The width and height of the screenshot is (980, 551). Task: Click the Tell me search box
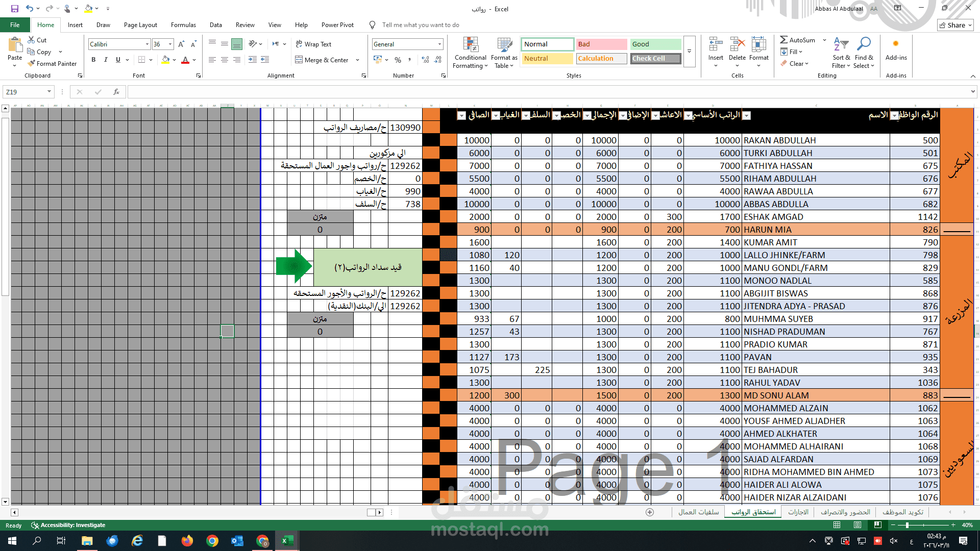tap(420, 25)
